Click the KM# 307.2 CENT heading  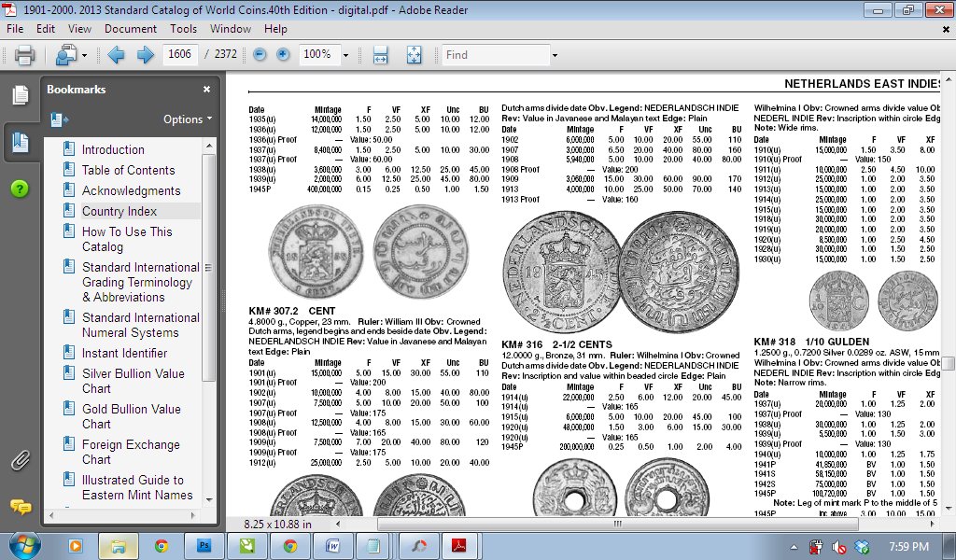292,311
